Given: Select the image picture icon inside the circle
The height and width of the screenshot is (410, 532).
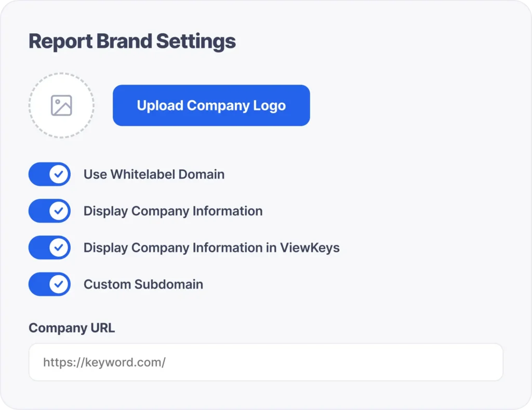Looking at the screenshot, I should tap(61, 105).
